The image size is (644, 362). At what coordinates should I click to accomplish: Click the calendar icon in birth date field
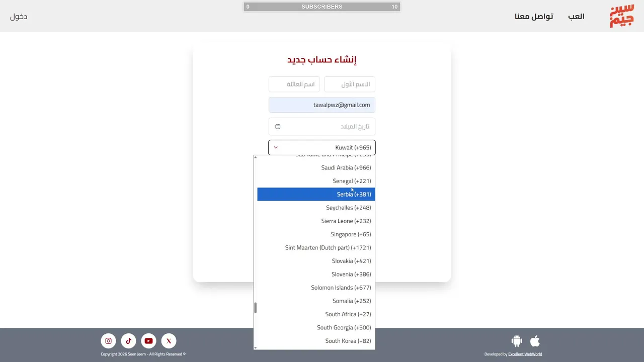278,127
